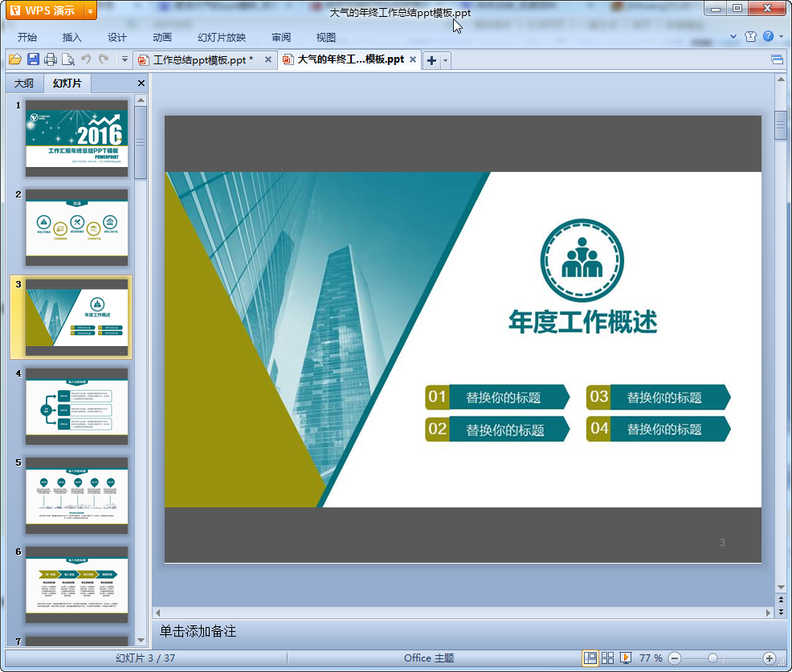Start slideshow from status bar icon
The image size is (792, 672).
click(x=625, y=658)
